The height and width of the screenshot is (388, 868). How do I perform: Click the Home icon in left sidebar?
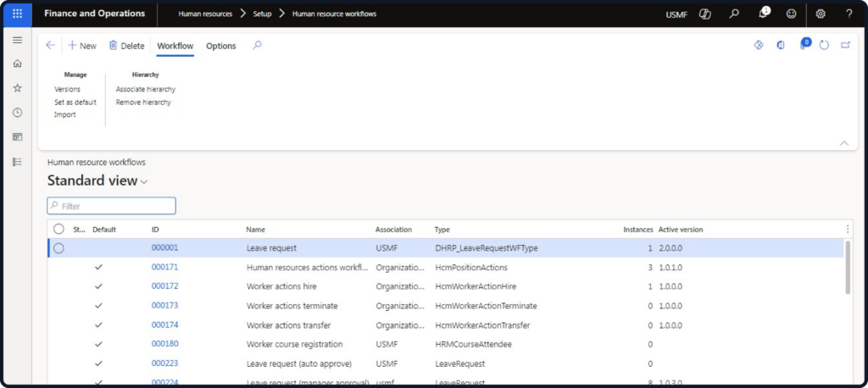(17, 64)
